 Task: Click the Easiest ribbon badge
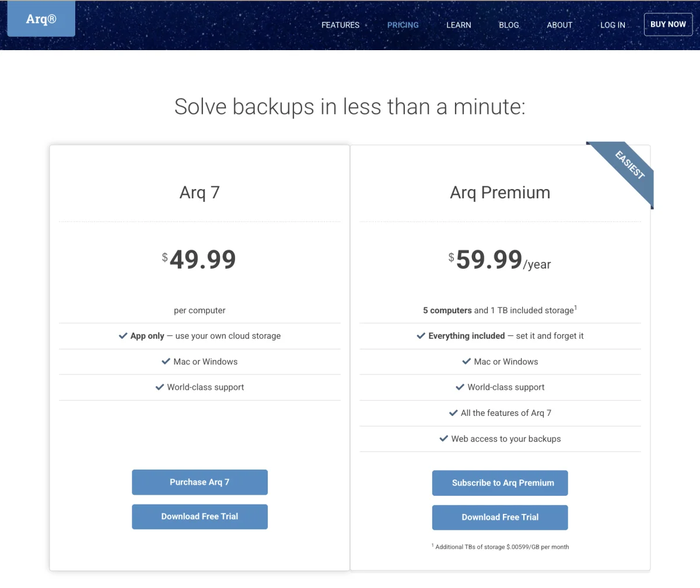629,166
